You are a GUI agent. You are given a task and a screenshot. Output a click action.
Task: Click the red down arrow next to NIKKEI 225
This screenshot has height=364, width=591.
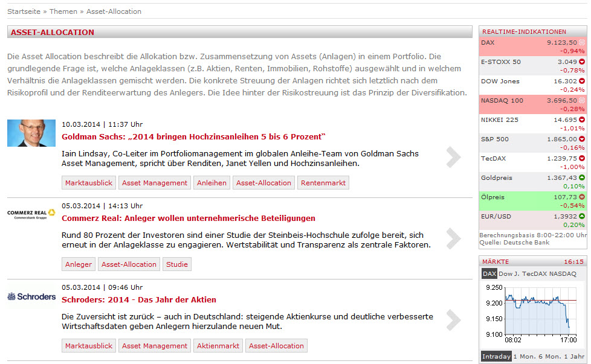[582, 120]
